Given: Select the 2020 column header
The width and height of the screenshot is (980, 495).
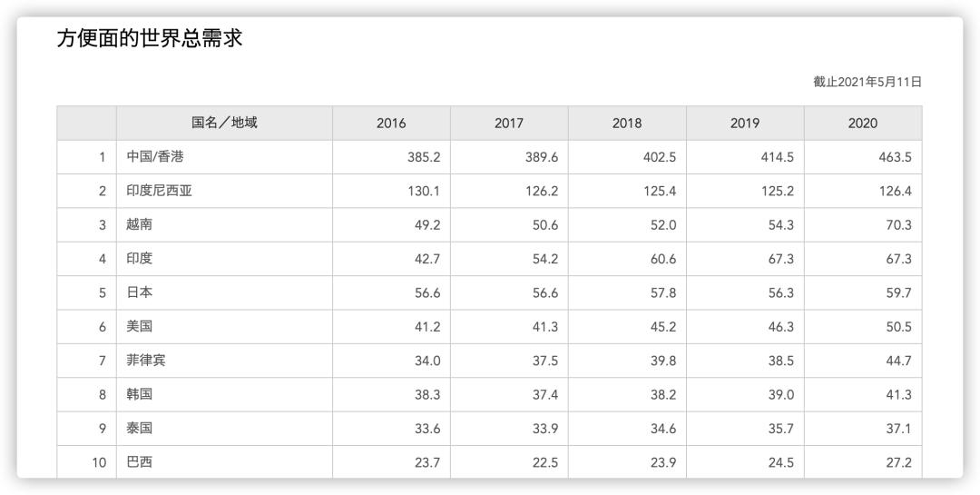Looking at the screenshot, I should 863,124.
